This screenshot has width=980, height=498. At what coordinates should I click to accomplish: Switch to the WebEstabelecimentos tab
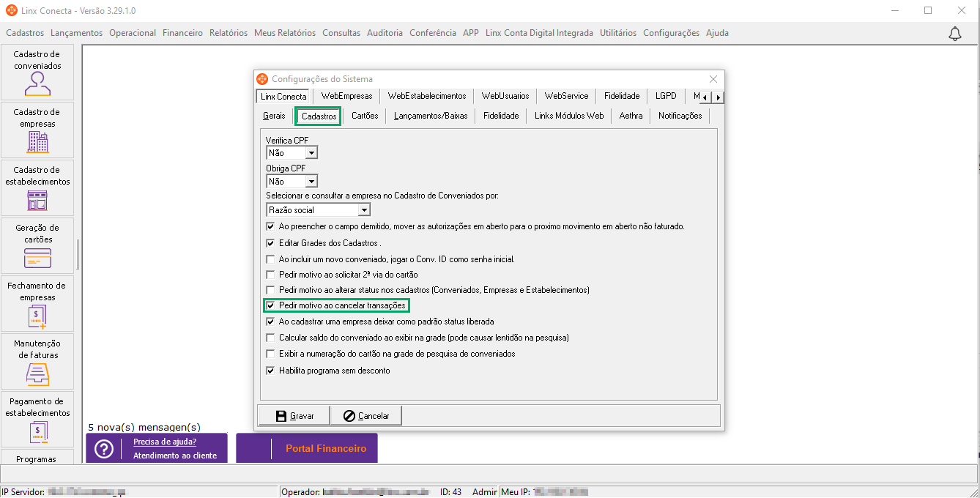(x=427, y=97)
